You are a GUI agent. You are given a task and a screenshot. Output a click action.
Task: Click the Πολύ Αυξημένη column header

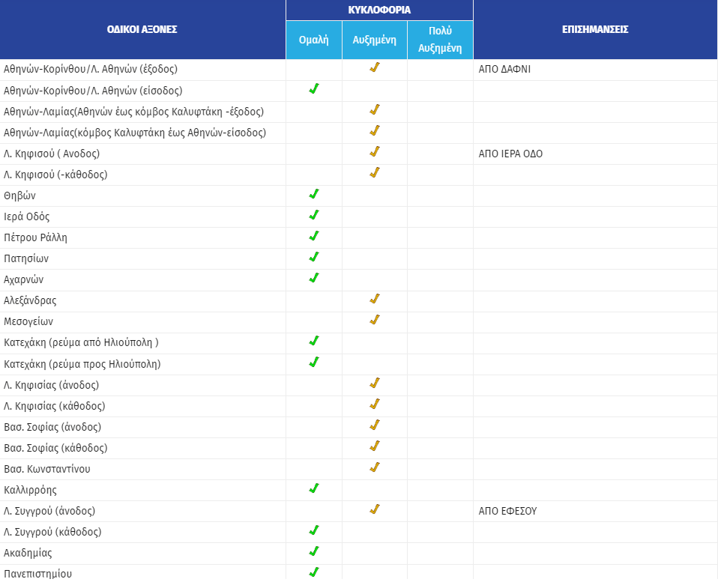pyautogui.click(x=440, y=40)
